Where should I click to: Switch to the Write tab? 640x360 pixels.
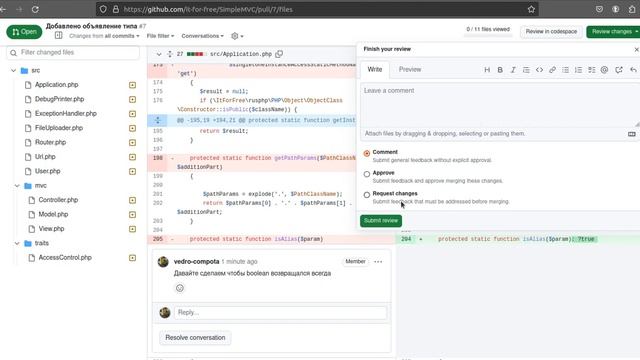(x=375, y=69)
